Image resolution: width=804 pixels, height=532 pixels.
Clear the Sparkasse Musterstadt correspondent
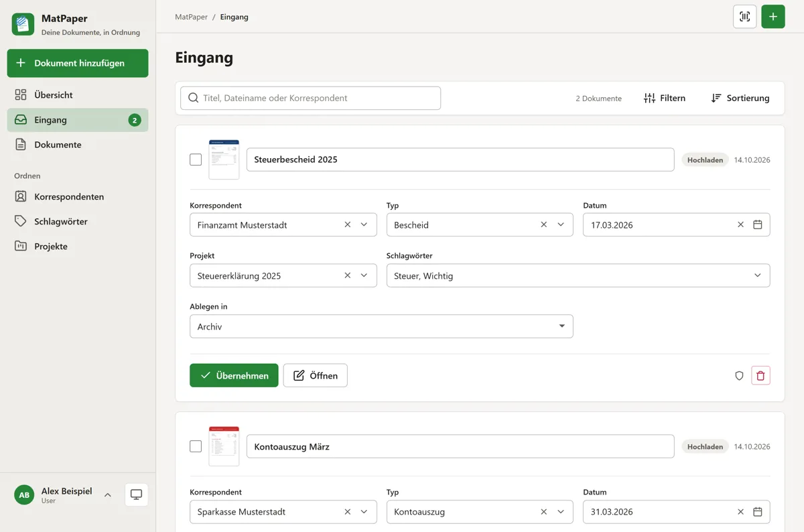click(x=348, y=511)
